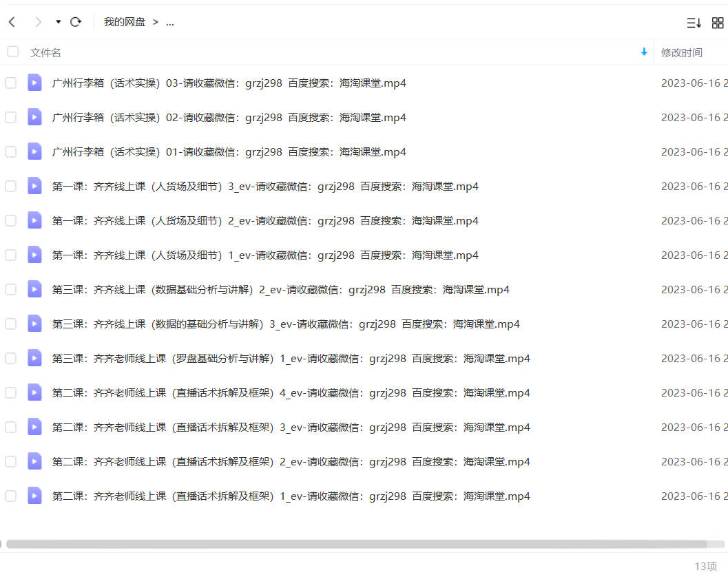
Task: Open 广州行李箱（话术实操）01 file name
Action: (x=229, y=151)
